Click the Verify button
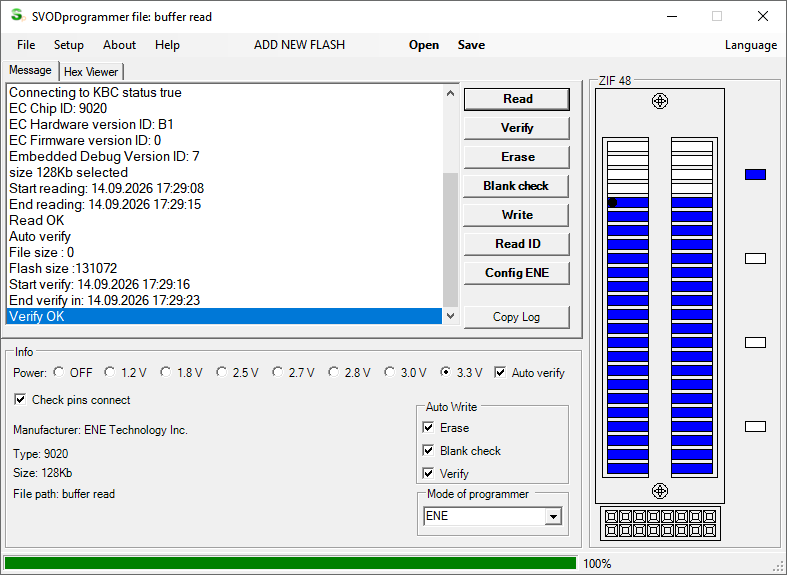 click(517, 128)
